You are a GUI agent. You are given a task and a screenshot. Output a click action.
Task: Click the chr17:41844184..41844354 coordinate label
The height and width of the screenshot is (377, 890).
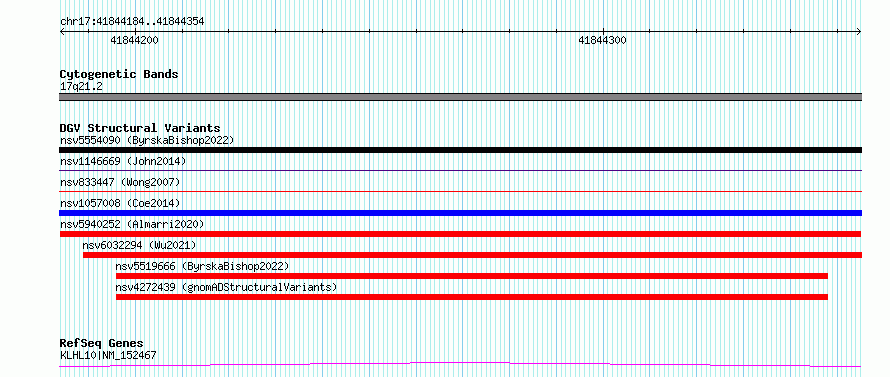pos(132,22)
